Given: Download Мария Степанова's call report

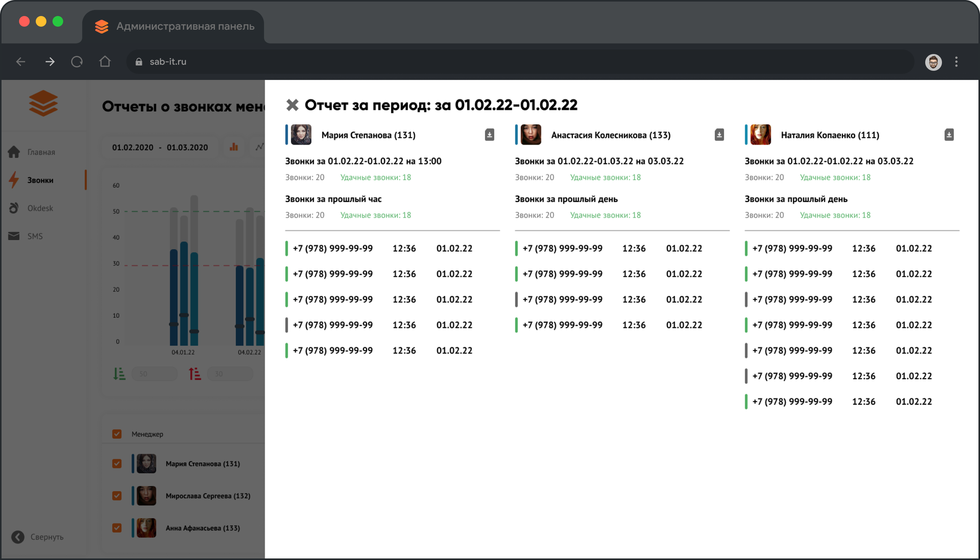Looking at the screenshot, I should (489, 135).
